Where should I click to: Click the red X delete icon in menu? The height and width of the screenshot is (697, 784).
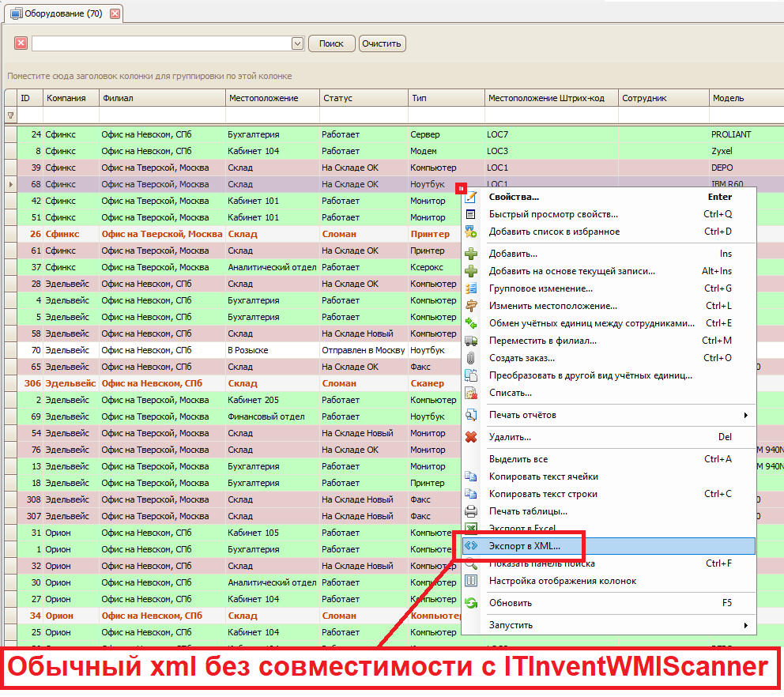pos(470,437)
